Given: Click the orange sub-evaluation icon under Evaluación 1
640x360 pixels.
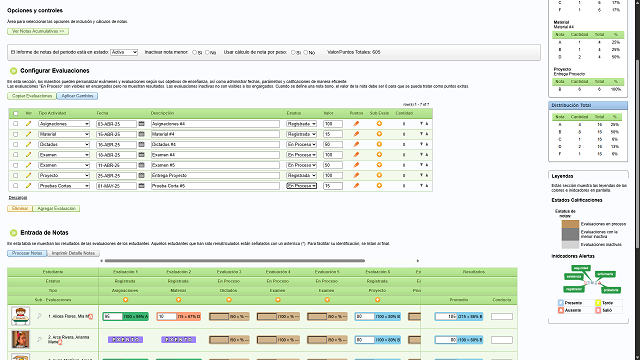Looking at the screenshot, I should [126, 300].
